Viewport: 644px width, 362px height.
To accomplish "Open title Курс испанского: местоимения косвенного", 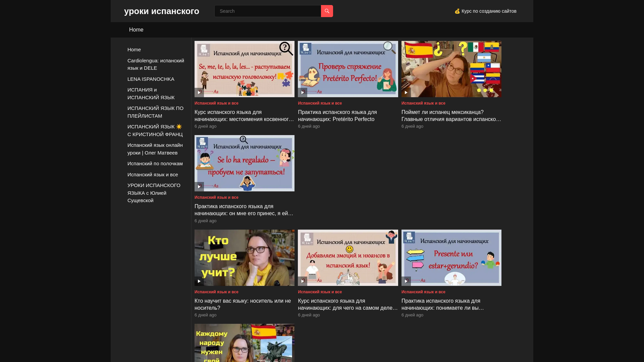I will 244,116.
